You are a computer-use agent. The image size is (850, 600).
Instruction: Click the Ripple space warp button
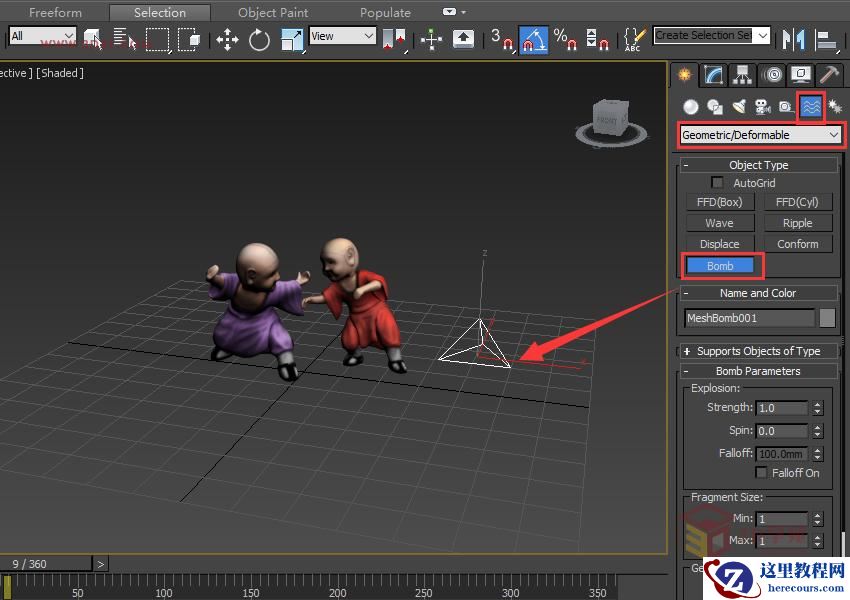click(797, 223)
